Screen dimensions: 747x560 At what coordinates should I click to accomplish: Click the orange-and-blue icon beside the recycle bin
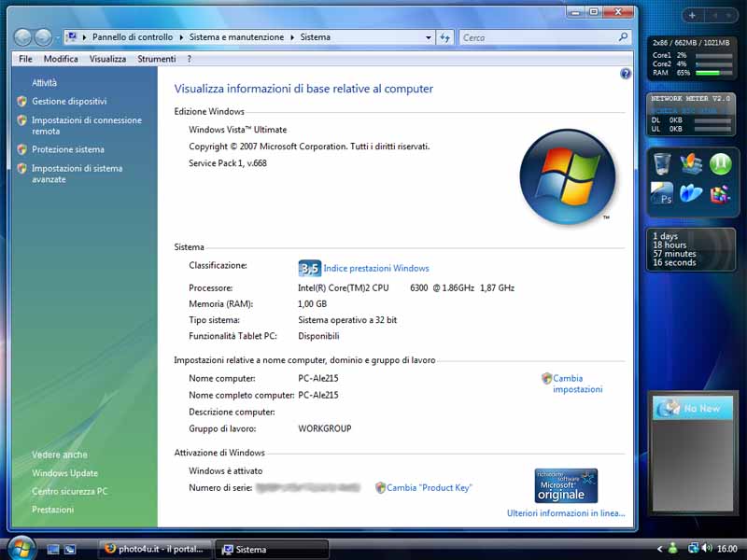tap(691, 164)
